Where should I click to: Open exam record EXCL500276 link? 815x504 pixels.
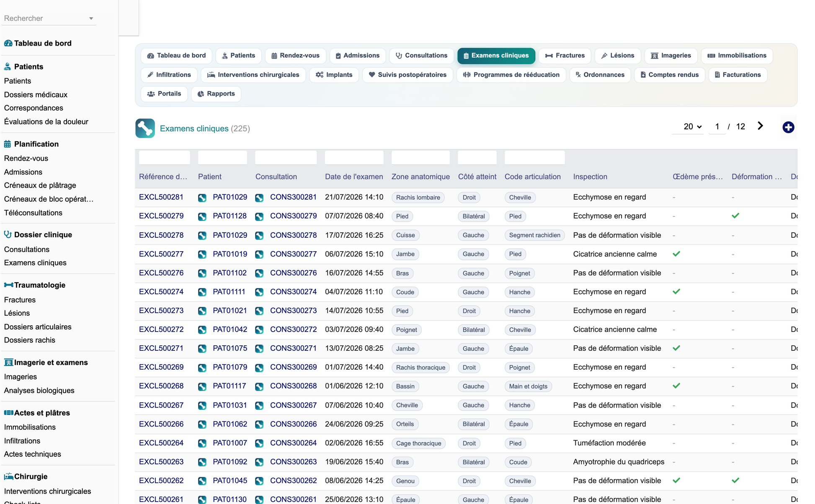pyautogui.click(x=161, y=273)
